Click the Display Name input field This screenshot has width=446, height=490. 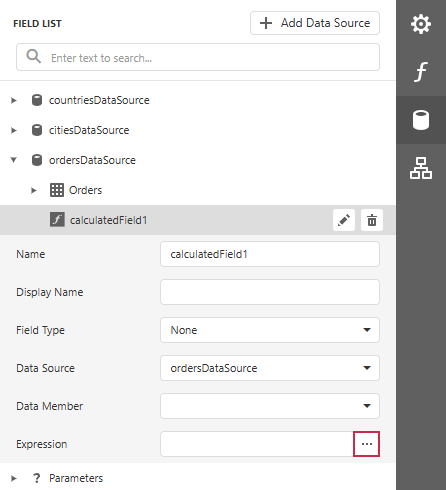tap(270, 292)
